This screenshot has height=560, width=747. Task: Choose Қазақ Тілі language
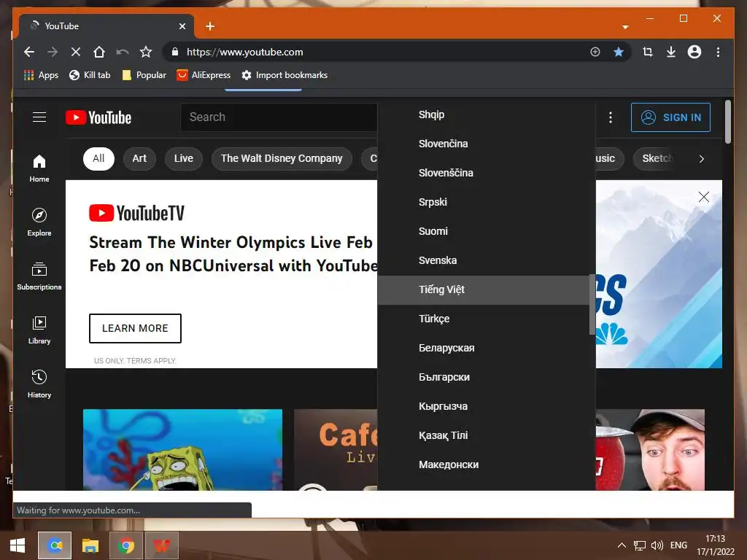483,436
